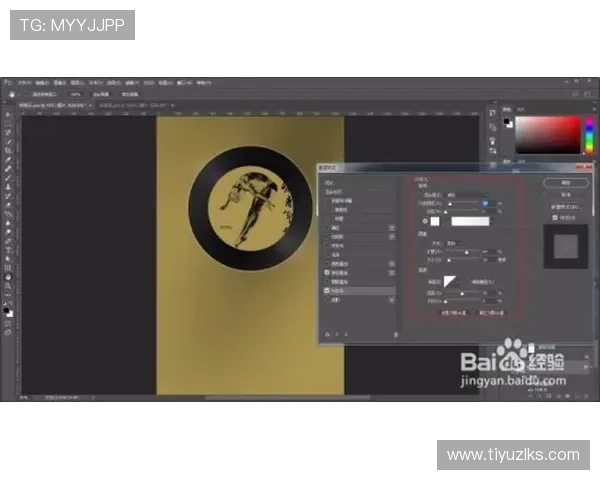Select the Blur tool
Screen dimensions: 600x480
tap(8, 223)
